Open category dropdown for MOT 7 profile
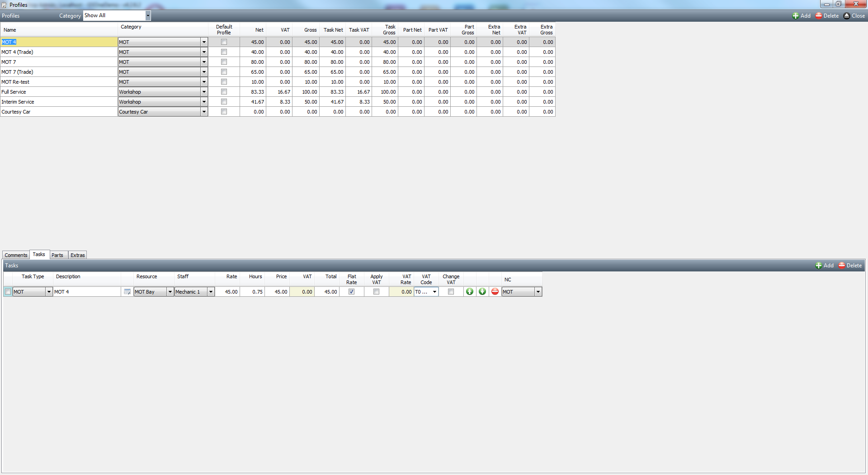The image size is (868, 475). click(x=204, y=62)
